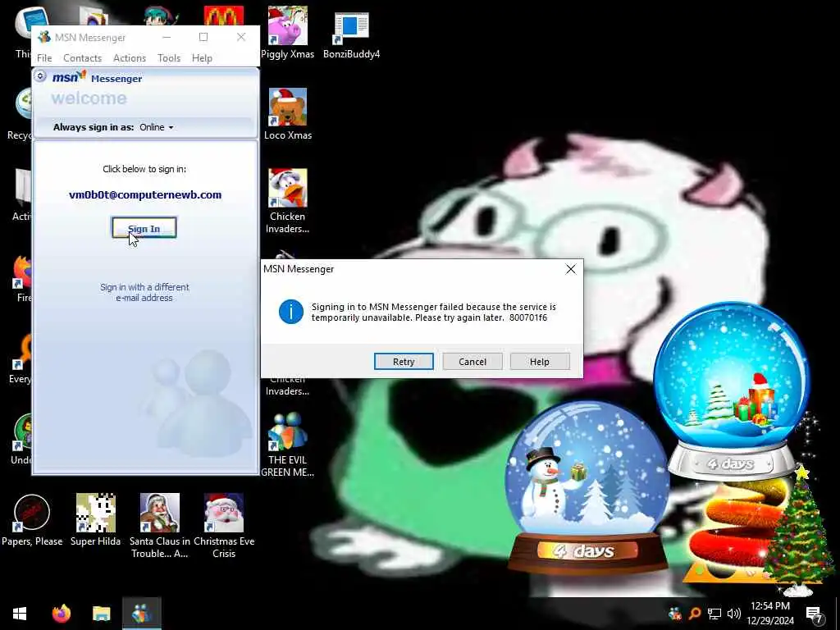Viewport: 840px width, 630px height.
Task: Maximize the MSN Messenger window
Action: (203, 37)
